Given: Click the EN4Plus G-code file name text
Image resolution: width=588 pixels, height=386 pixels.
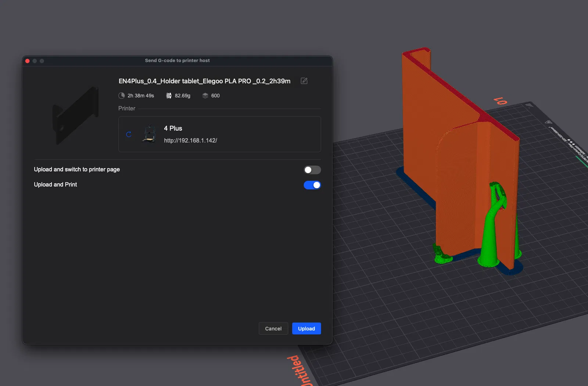Looking at the screenshot, I should click(204, 81).
